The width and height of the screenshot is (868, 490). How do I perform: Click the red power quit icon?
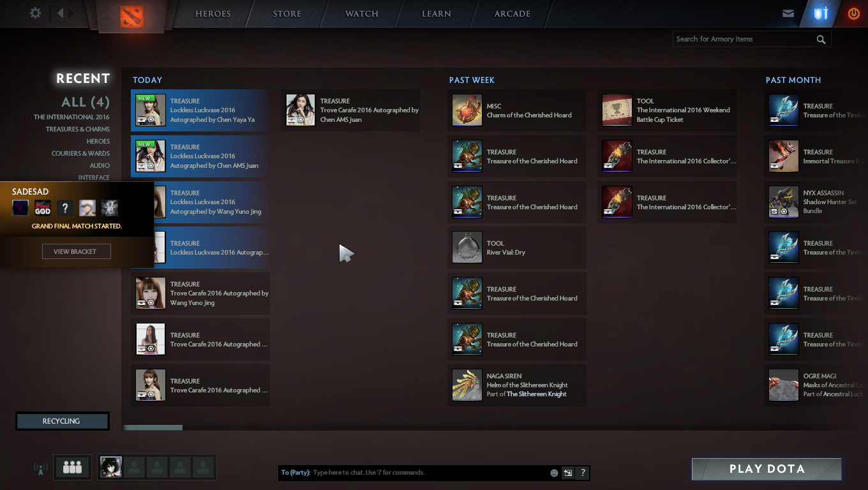[853, 13]
